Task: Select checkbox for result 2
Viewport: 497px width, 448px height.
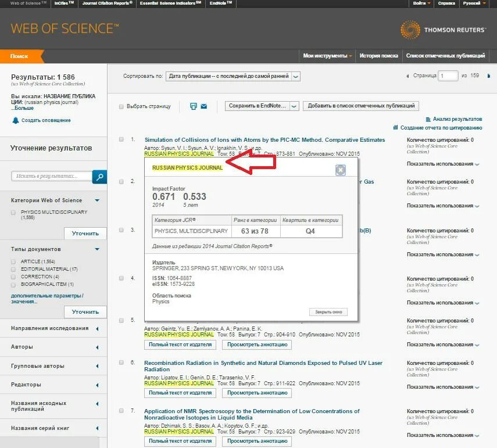Action: [x=121, y=181]
